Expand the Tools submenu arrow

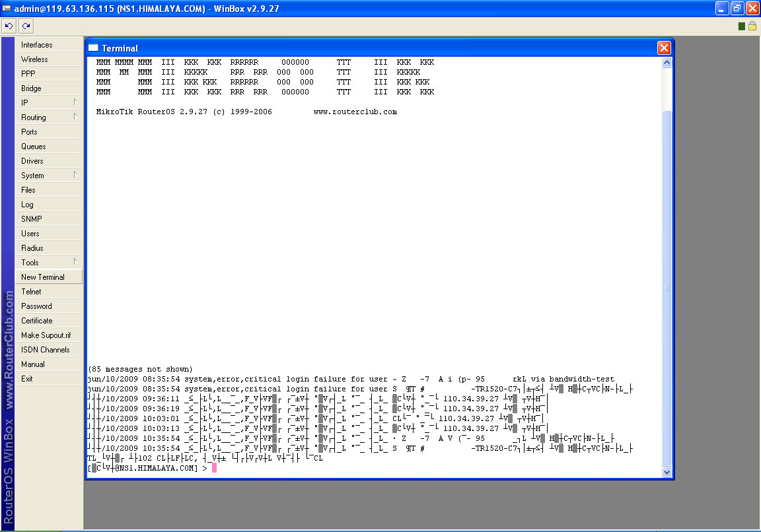pos(75,262)
